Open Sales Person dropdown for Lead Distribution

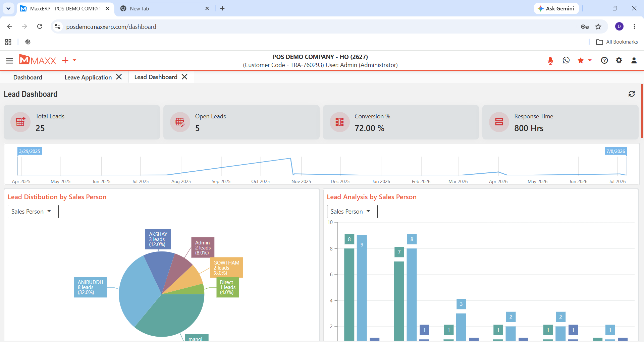[x=33, y=212]
